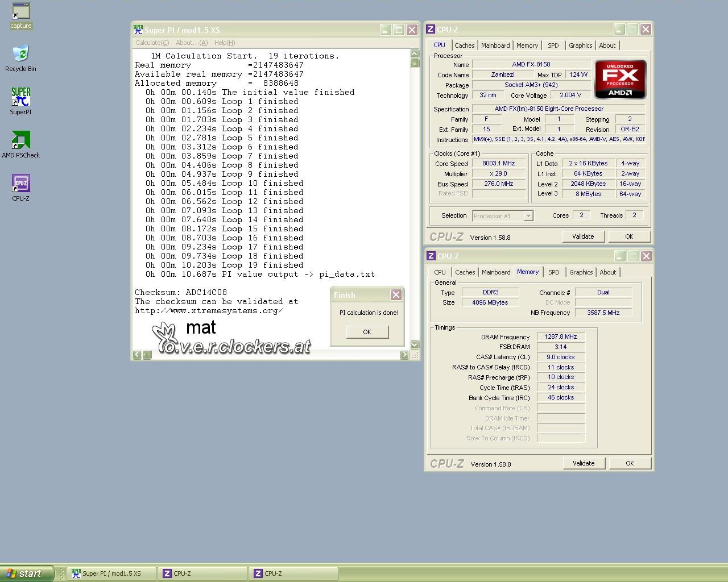Open the Windows start button
The height and width of the screenshot is (582, 728).
tap(27, 573)
